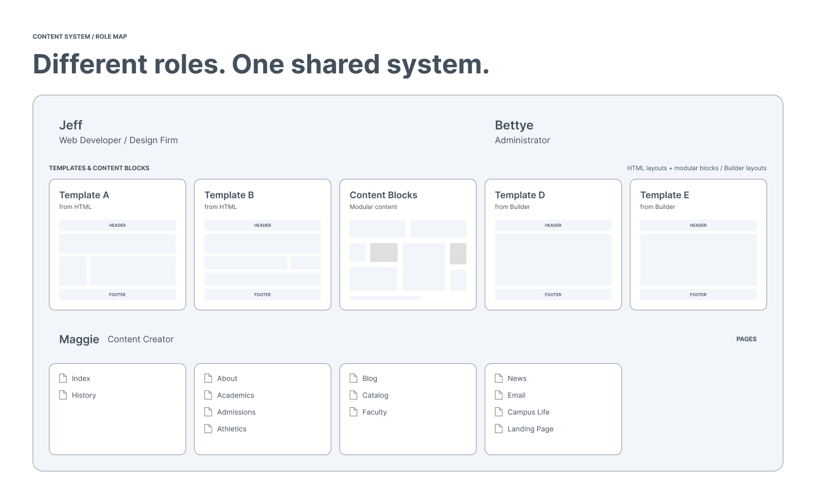Click the FOOTER block in Template A

pos(117,295)
